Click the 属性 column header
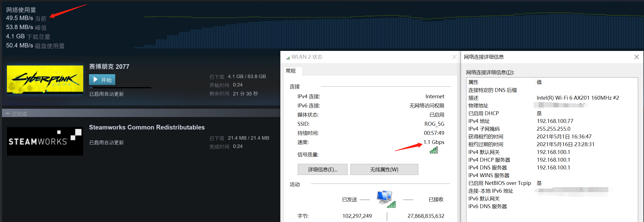 [473, 82]
